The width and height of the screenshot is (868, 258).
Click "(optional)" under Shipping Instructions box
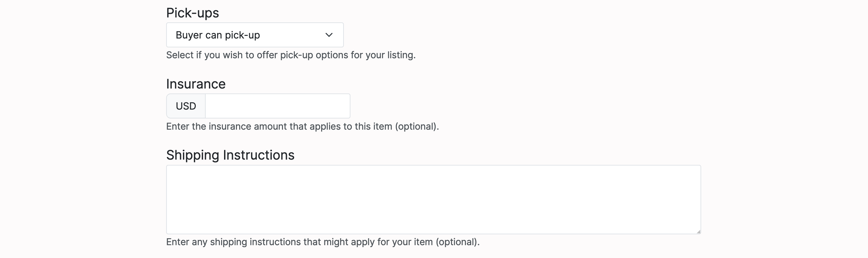[x=457, y=242]
